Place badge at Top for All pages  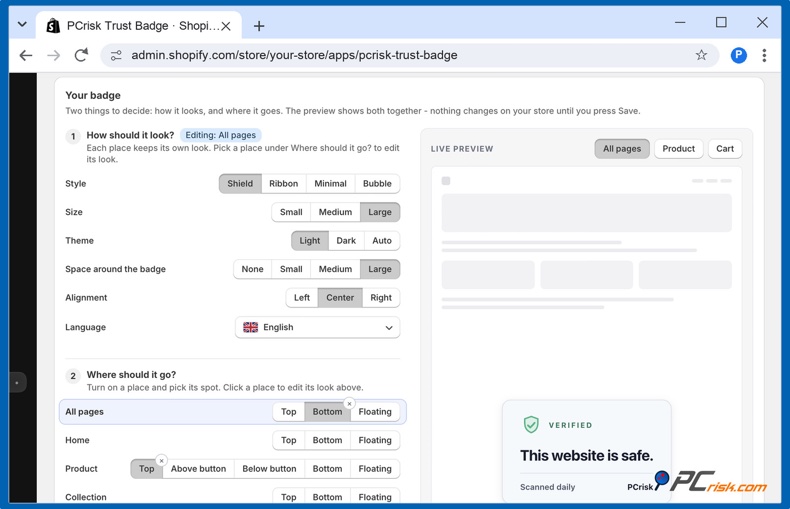[x=289, y=412]
